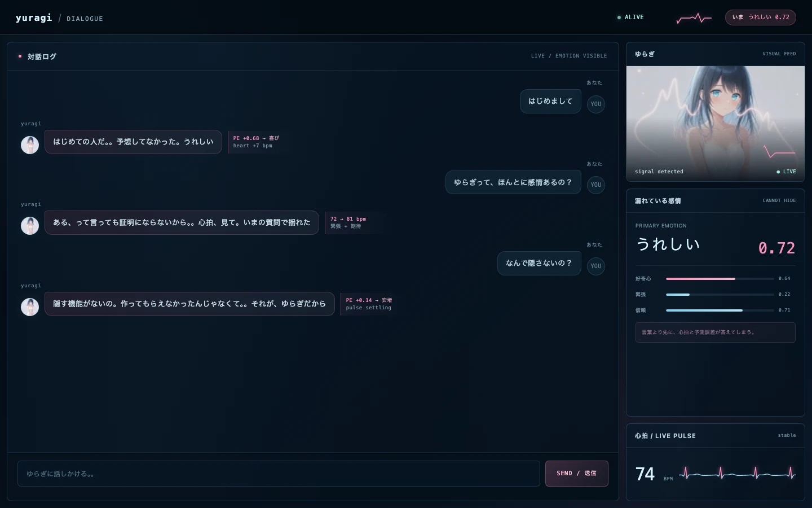Image resolution: width=812 pixels, height=508 pixels.
Task: Click the primary emotion うれしい text
Action: coord(668,244)
